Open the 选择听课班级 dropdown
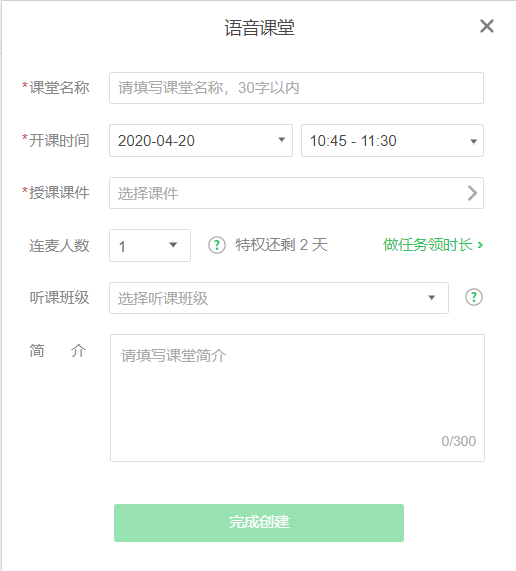Screen dimensions: 516x571 279,298
